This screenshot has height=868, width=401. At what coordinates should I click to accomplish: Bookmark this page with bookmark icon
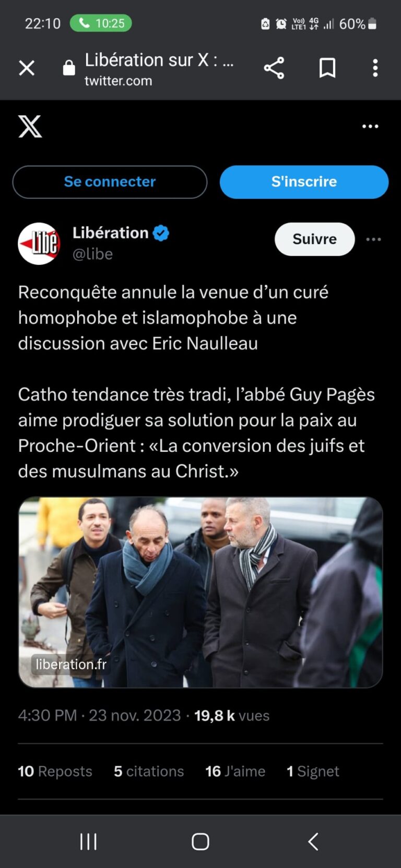point(327,68)
